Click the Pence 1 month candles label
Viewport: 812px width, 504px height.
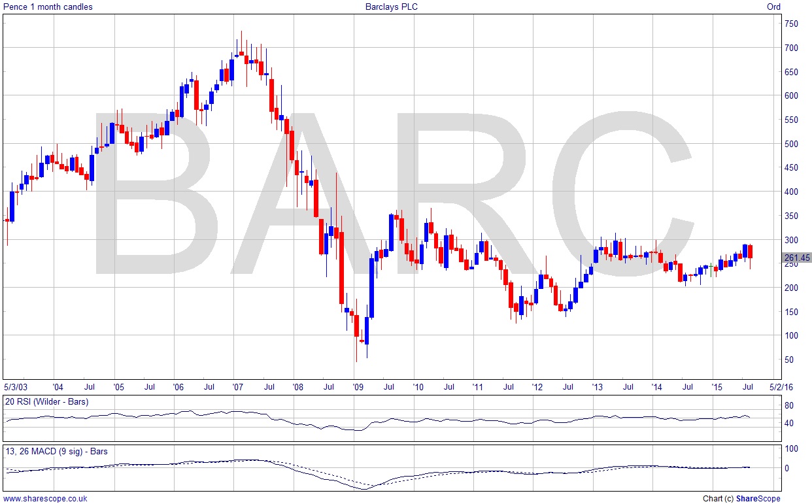pyautogui.click(x=48, y=7)
